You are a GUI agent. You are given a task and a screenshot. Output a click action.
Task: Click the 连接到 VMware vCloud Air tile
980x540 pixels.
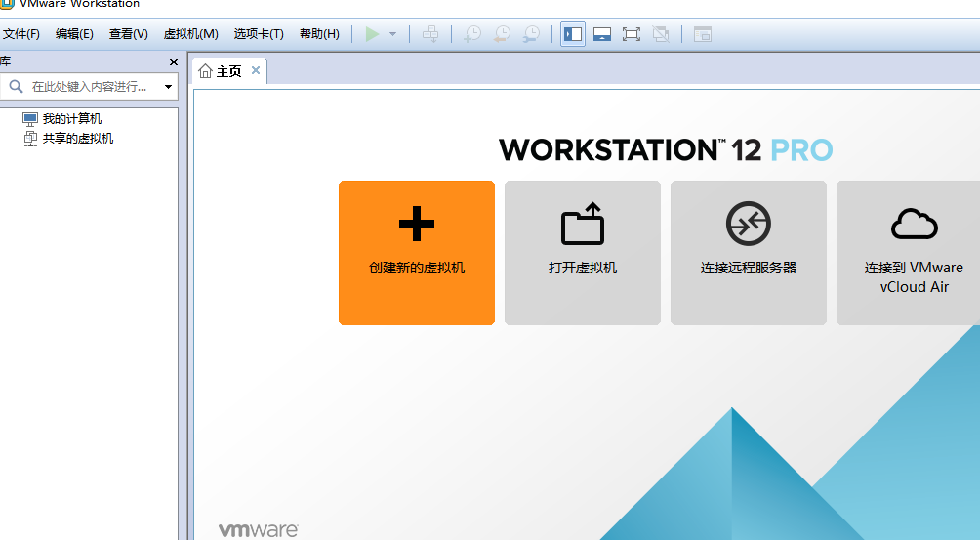tap(908, 253)
